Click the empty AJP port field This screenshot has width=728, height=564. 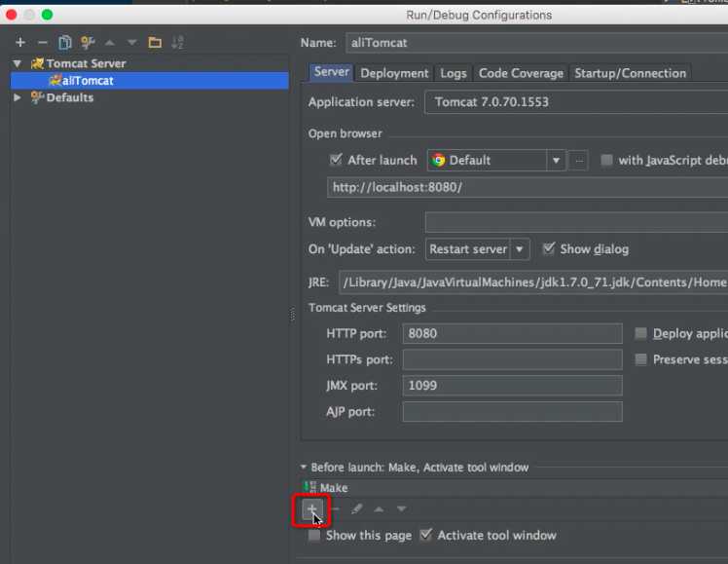(x=512, y=412)
